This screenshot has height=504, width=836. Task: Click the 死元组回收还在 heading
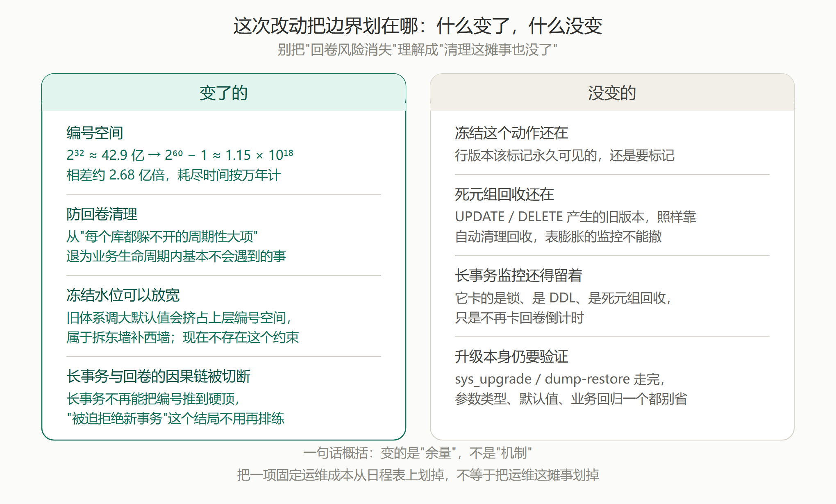(504, 194)
